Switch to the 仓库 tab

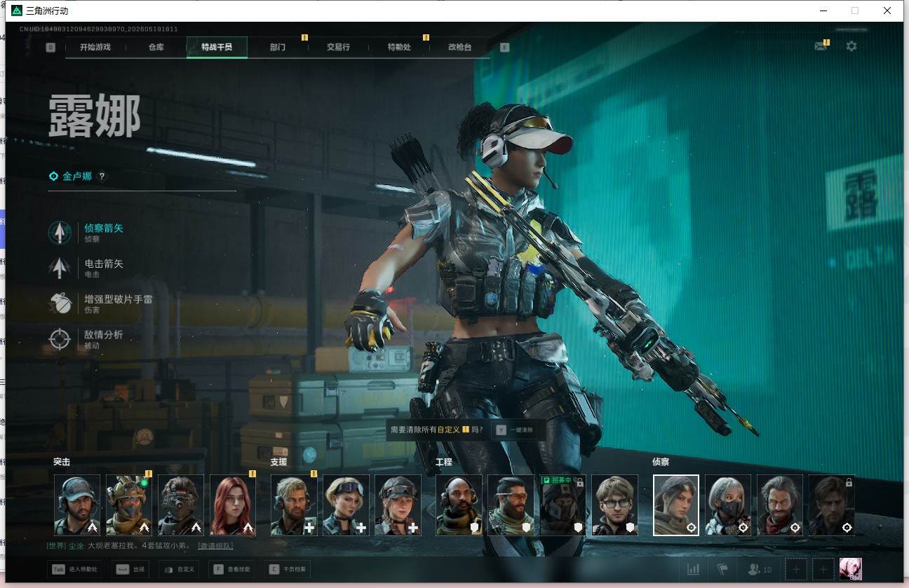coord(156,48)
